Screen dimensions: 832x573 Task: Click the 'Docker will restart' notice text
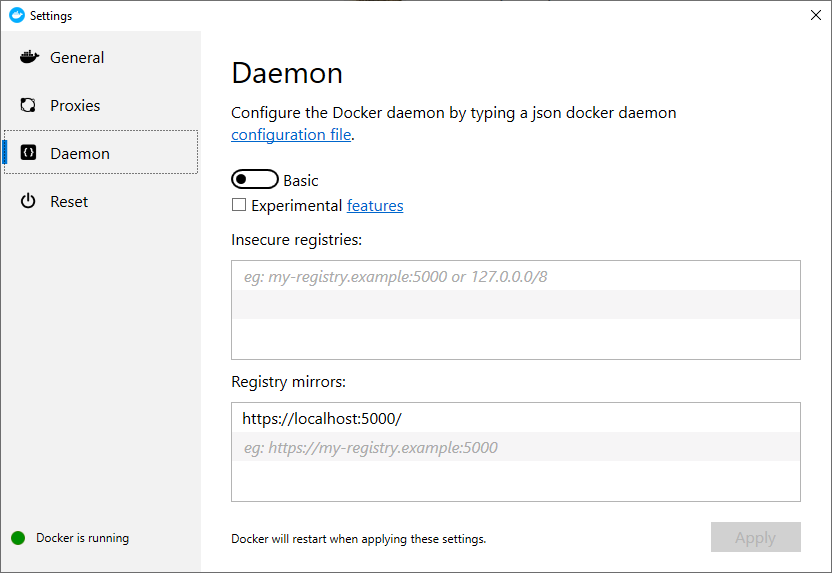point(359,539)
